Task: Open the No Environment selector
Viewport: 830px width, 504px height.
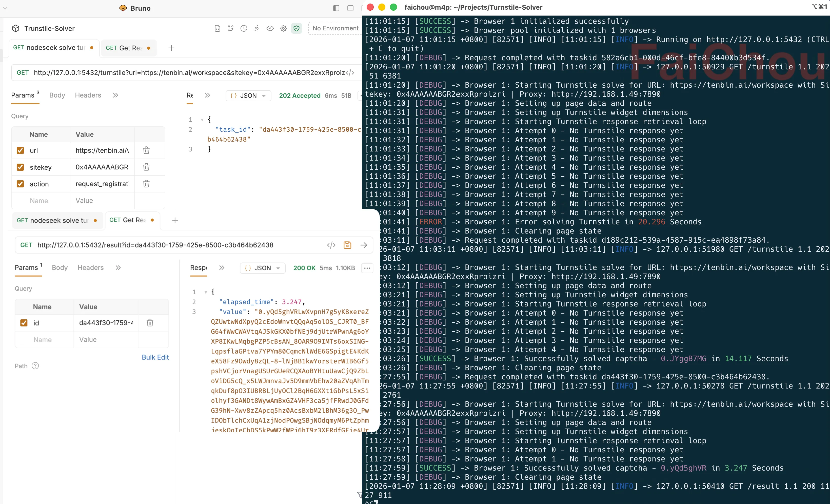Action: (x=335, y=28)
